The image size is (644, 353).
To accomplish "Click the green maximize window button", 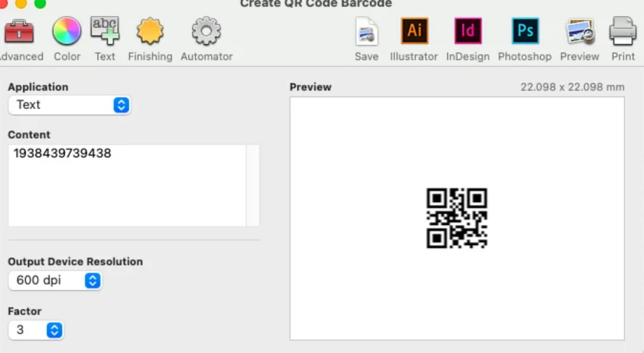I will (40, 3).
